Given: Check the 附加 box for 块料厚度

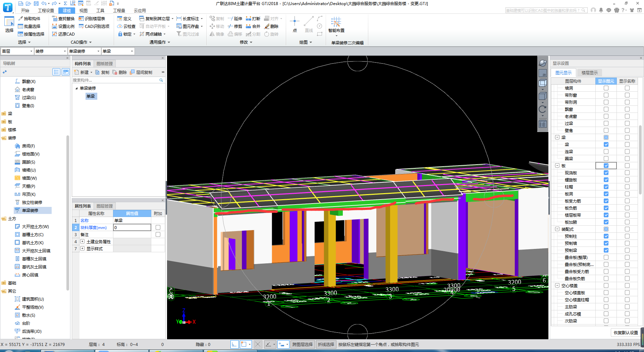Looking at the screenshot, I should click(158, 227).
